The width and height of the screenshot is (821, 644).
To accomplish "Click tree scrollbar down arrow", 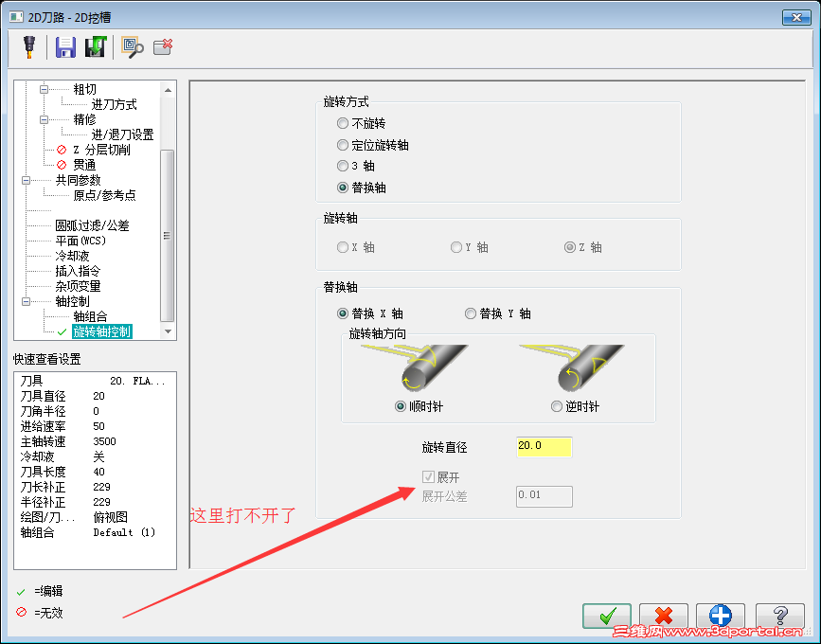I will [168, 331].
